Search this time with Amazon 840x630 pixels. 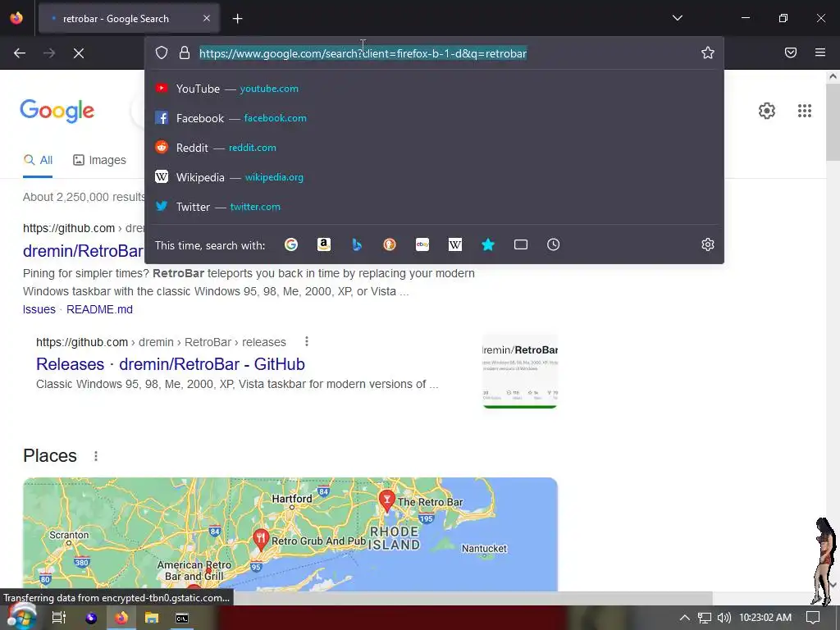coord(323,244)
